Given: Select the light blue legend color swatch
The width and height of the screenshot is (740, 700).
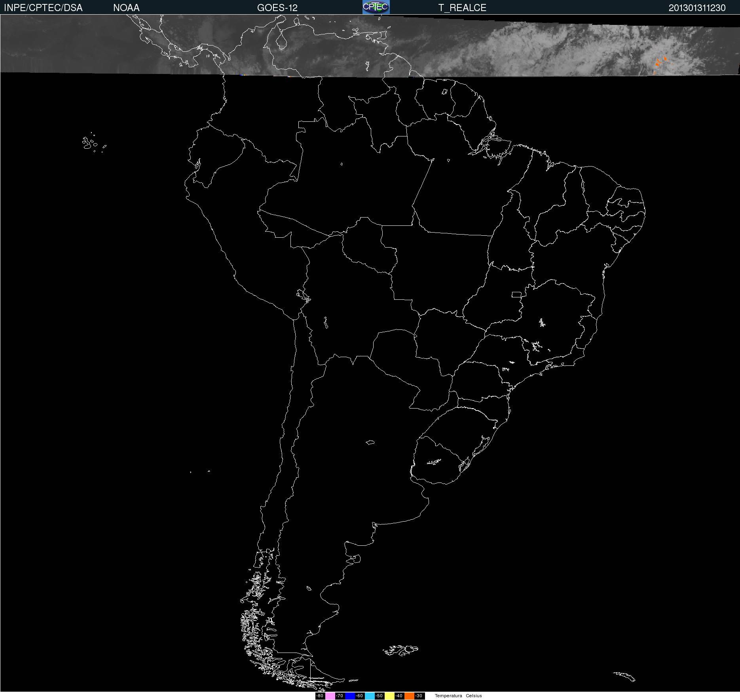Looking at the screenshot, I should 370,696.
